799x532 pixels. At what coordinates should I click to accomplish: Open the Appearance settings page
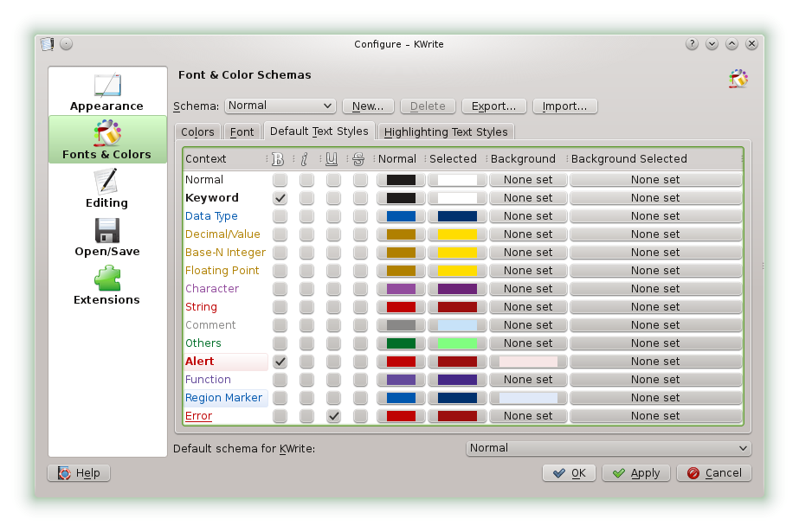tap(107, 93)
